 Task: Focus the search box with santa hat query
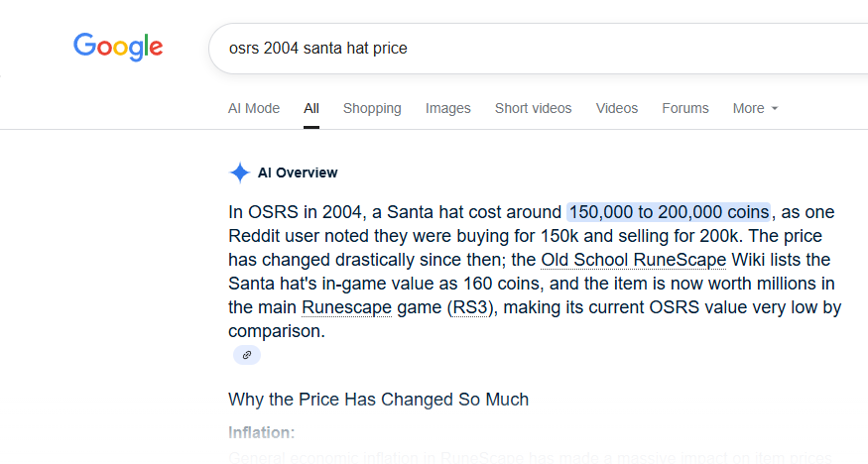click(x=538, y=49)
